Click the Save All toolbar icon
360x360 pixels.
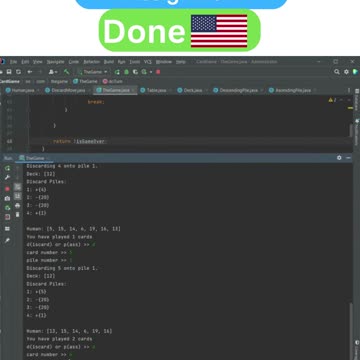tap(9, 72)
